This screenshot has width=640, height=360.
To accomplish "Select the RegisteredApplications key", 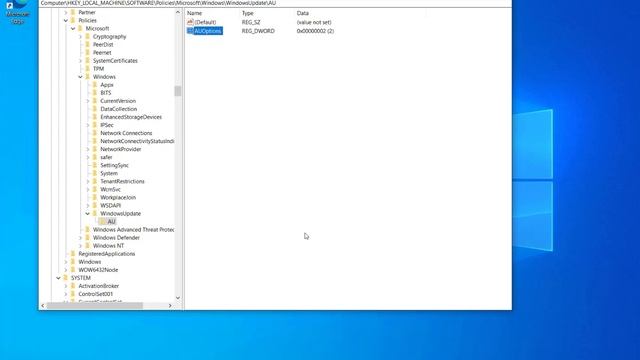I will 107,254.
